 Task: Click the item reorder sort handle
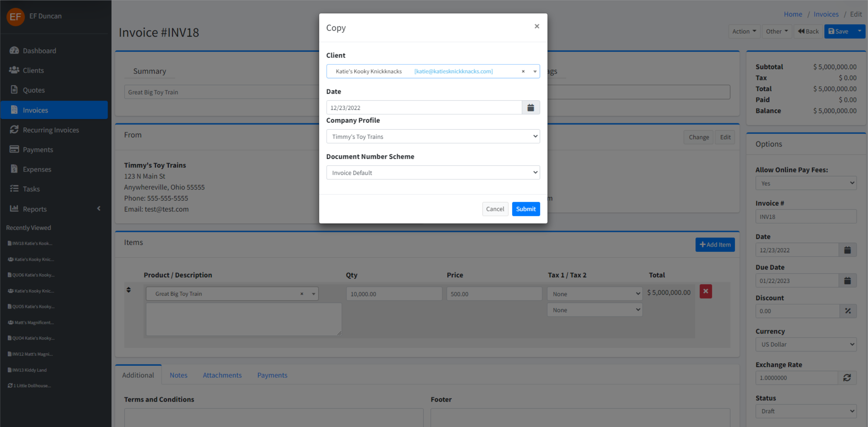[129, 290]
